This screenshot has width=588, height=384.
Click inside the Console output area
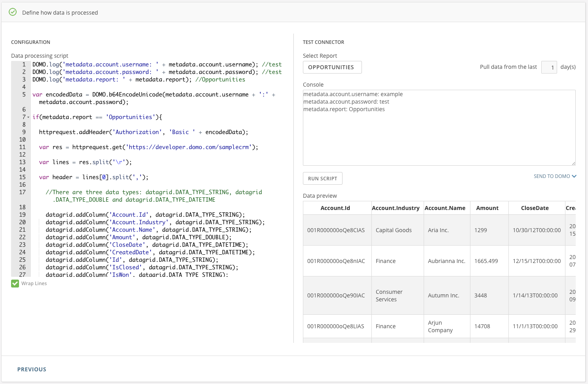pyautogui.click(x=439, y=128)
